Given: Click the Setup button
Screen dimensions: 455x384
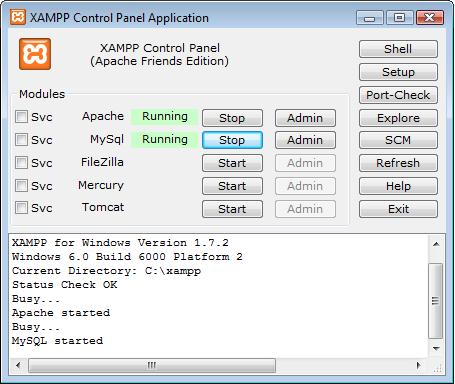Looking at the screenshot, I should 398,72.
